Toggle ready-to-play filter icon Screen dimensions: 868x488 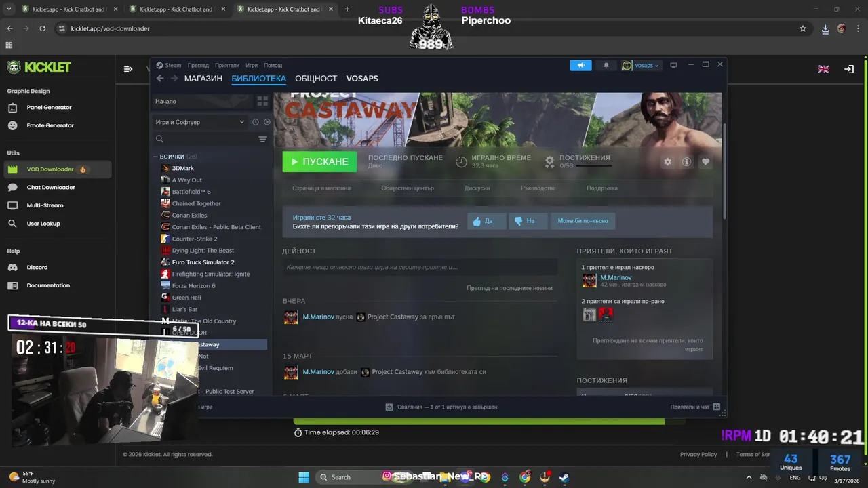point(267,122)
